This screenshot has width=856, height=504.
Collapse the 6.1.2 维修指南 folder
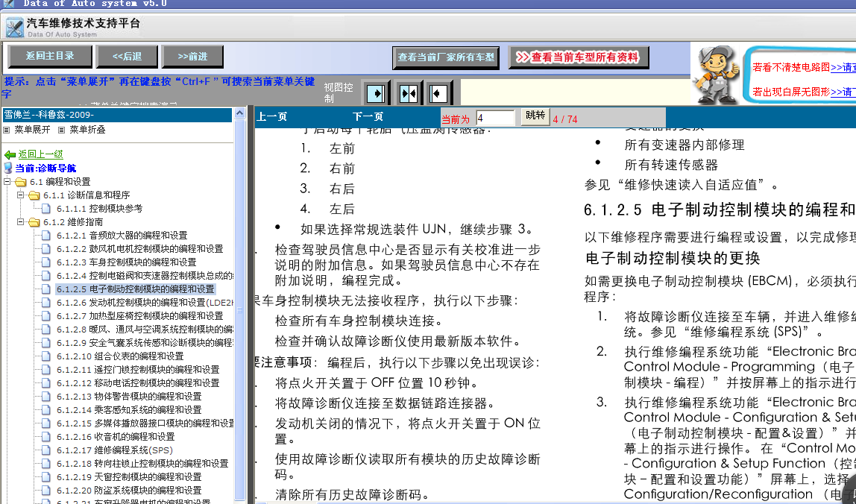(21, 221)
